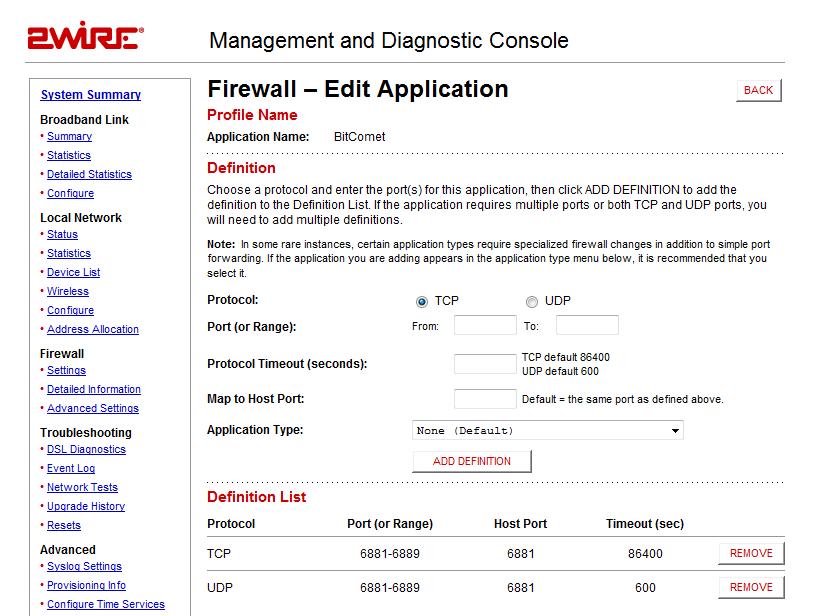
Task: Click the 2Wire logo
Action: tap(86, 39)
